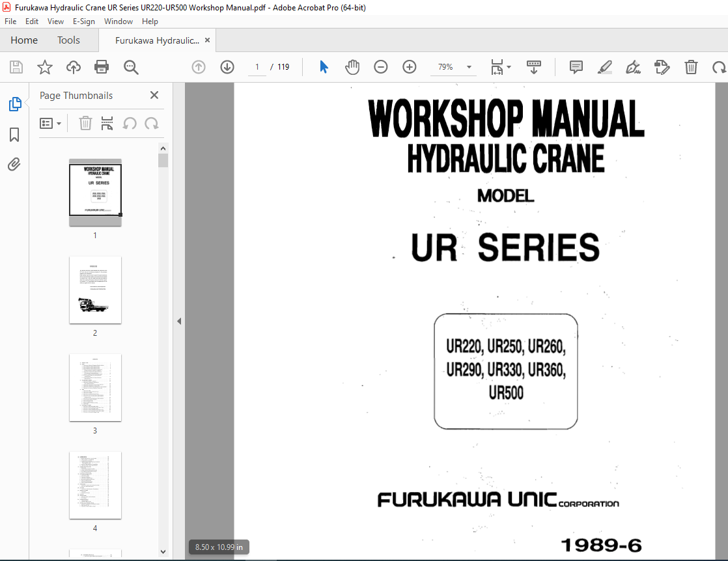Delete selected thumbnail with panel trash icon
The image size is (728, 561).
pos(85,124)
